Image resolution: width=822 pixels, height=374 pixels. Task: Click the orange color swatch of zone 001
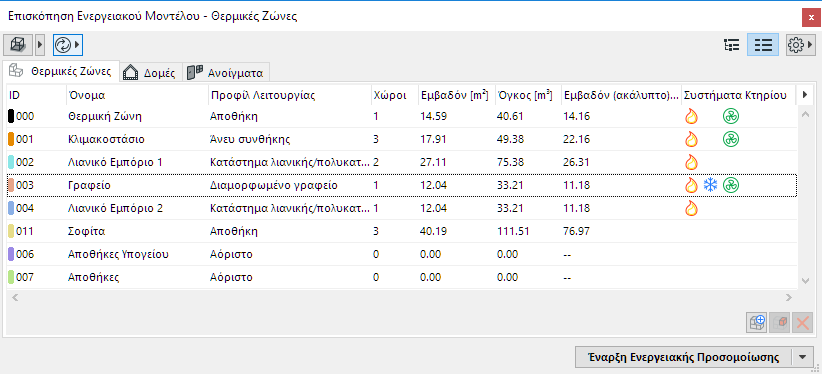pos(11,140)
